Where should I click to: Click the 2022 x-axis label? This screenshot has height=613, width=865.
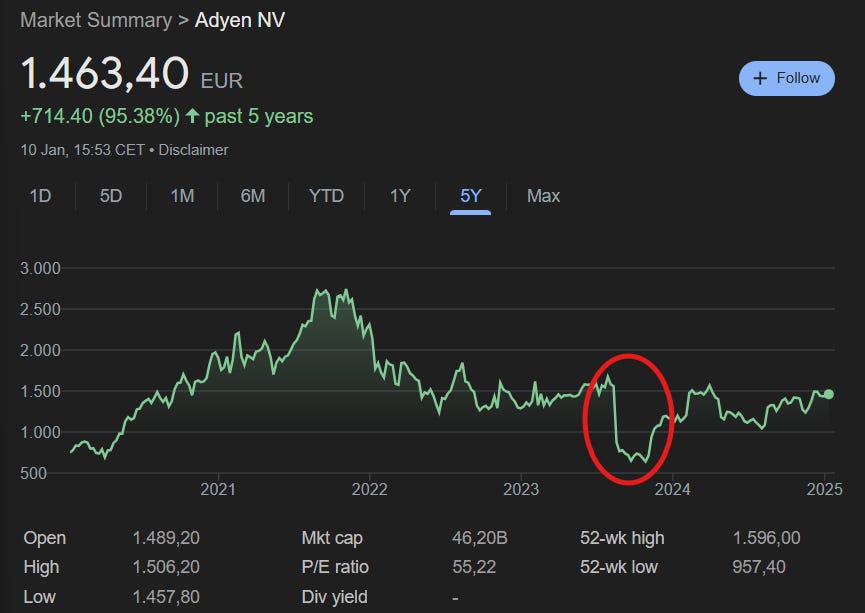pyautogui.click(x=370, y=489)
